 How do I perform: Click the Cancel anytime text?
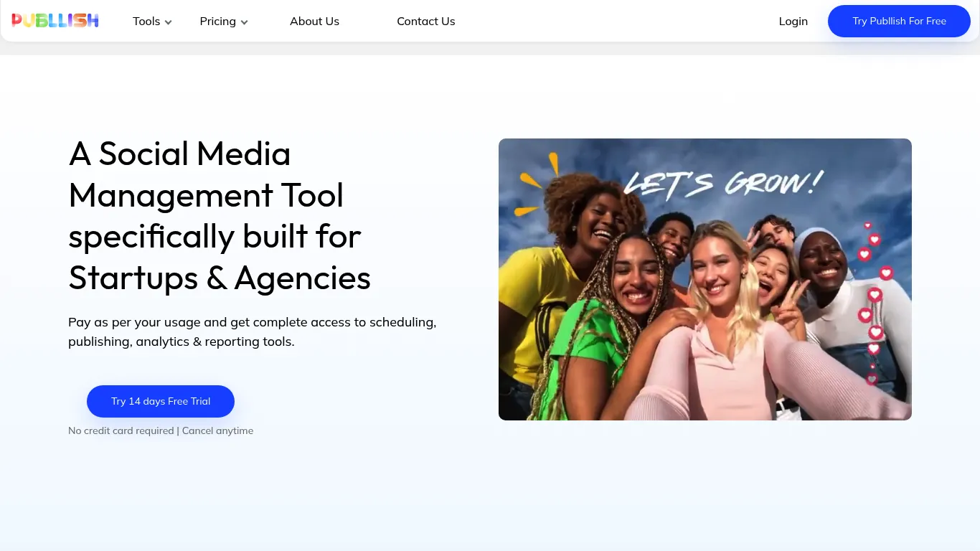point(217,430)
